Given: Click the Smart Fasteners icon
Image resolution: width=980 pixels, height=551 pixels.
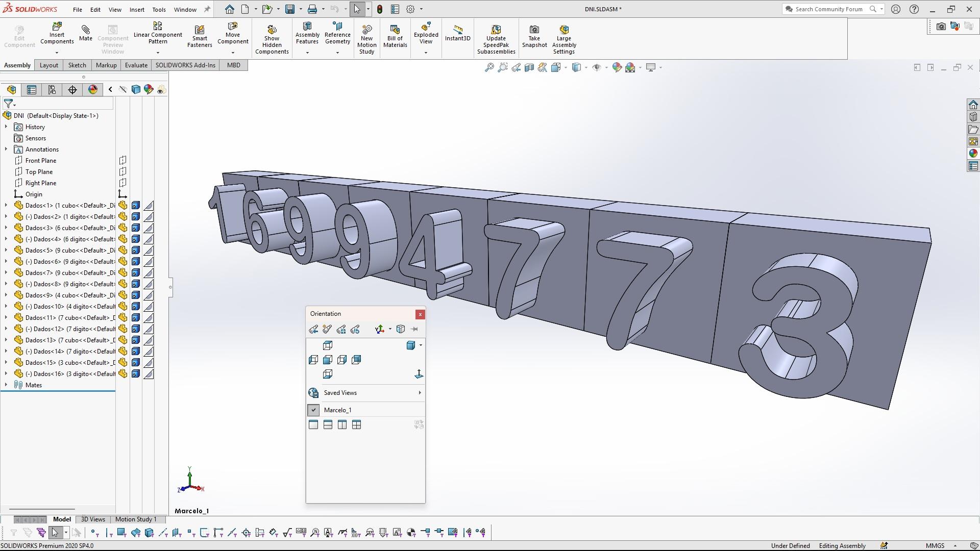Looking at the screenshot, I should click(200, 36).
